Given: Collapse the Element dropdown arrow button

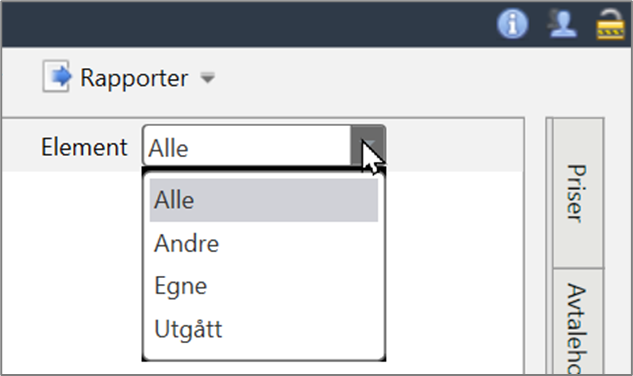Looking at the screenshot, I should (368, 146).
